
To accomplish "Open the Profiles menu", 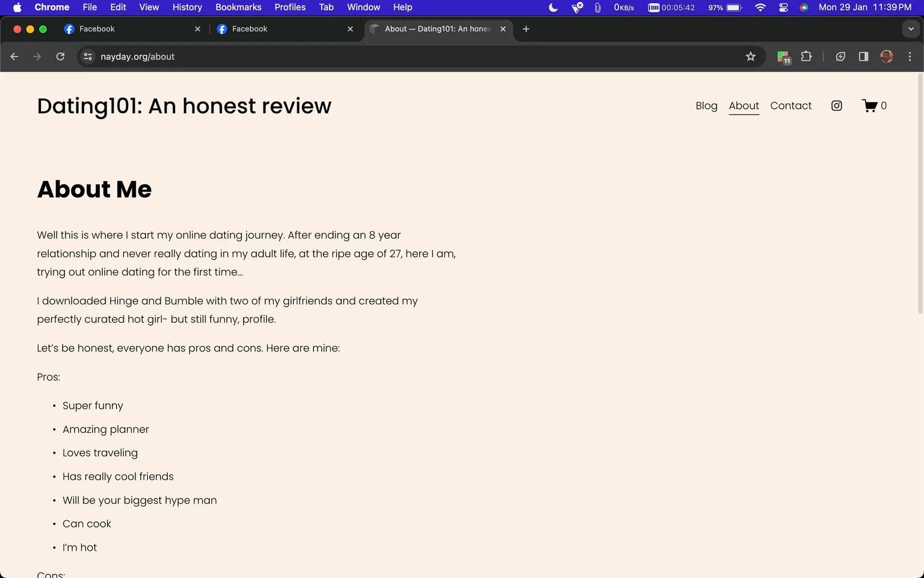I will (290, 7).
